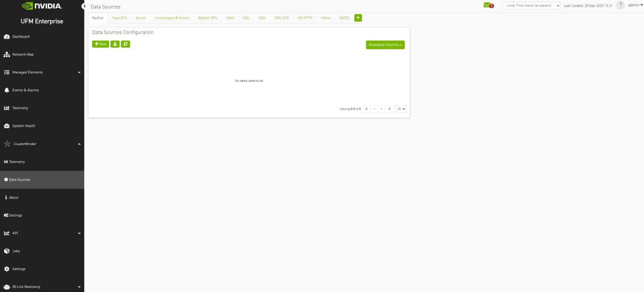This screenshot has height=292, width=644.
Task: Click the help question mark icon
Action: [x=620, y=5]
